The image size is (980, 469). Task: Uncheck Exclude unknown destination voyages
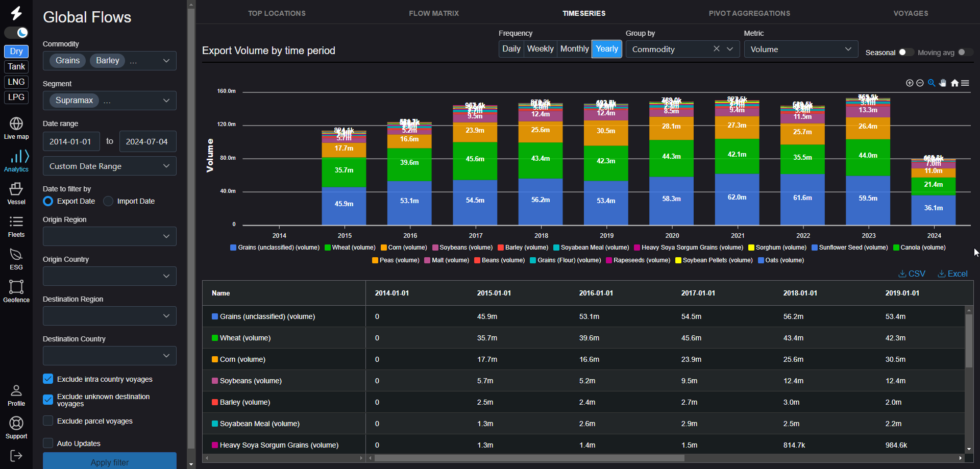[48, 400]
